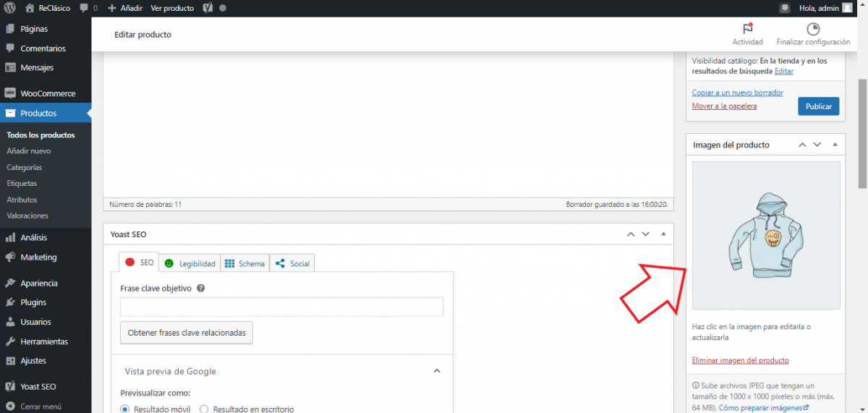Open the Actividad flag panel
868x413 pixels.
pyautogui.click(x=747, y=29)
